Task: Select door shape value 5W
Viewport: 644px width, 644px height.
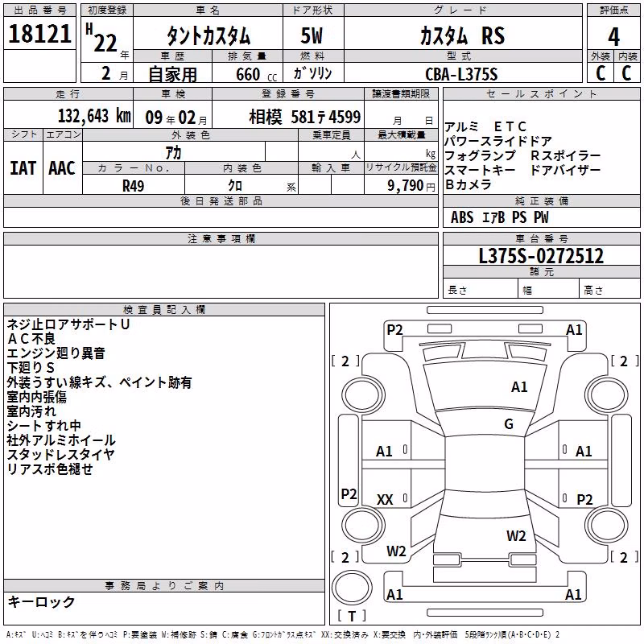Action: (312, 35)
